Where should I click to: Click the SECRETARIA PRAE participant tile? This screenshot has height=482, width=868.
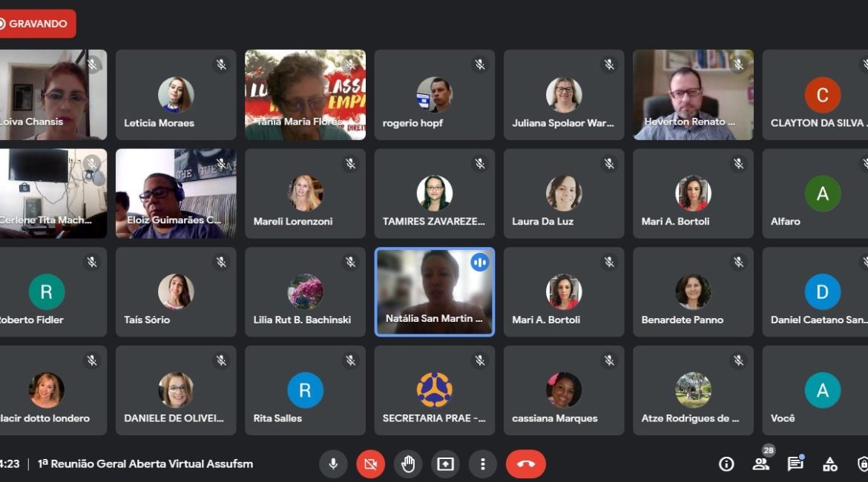click(x=434, y=390)
